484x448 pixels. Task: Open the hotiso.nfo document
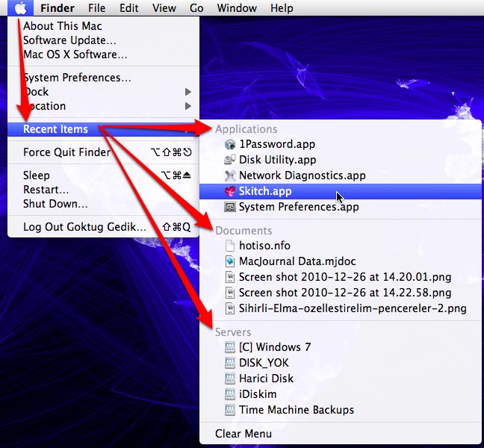click(264, 246)
